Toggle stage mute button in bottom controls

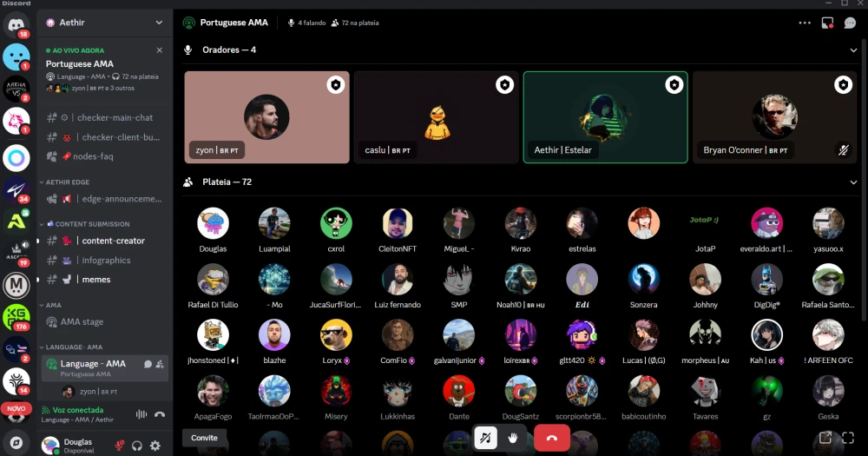coord(485,439)
